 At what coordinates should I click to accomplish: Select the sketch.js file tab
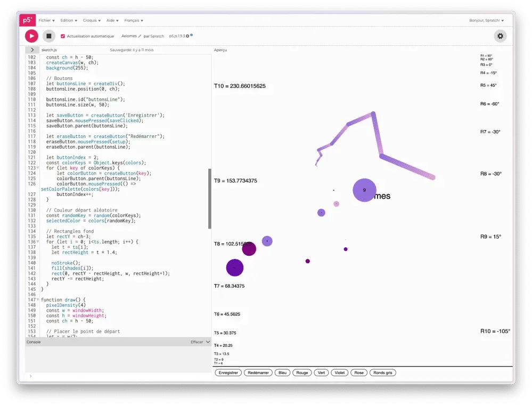[x=50, y=50]
